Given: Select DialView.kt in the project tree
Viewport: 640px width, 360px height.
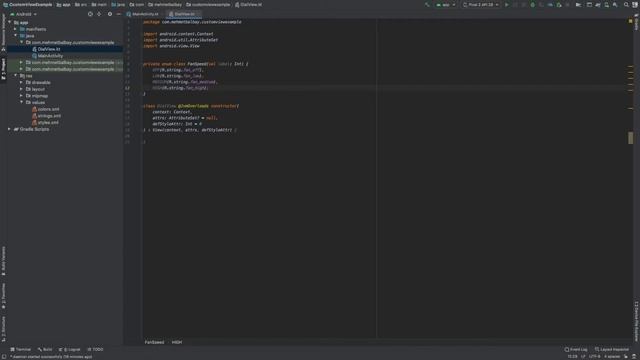Looking at the screenshot, I should coord(49,49).
